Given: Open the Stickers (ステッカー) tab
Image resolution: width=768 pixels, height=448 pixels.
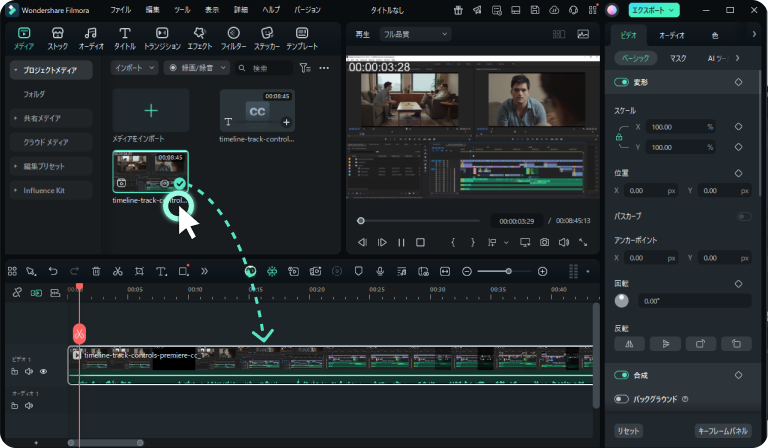Looking at the screenshot, I should click(x=267, y=39).
